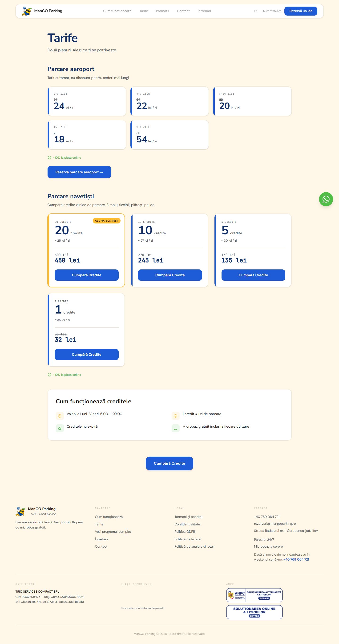This screenshot has height=644, width=339.
Task: Click the star icon beside Creditele nu expiră
Action: (x=60, y=429)
